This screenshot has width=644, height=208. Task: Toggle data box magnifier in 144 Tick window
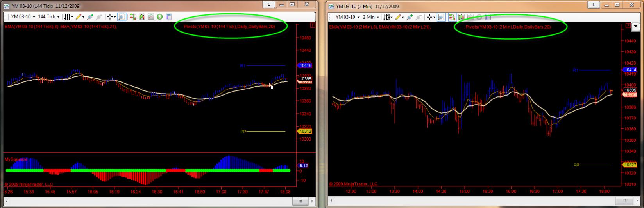tap(121, 17)
